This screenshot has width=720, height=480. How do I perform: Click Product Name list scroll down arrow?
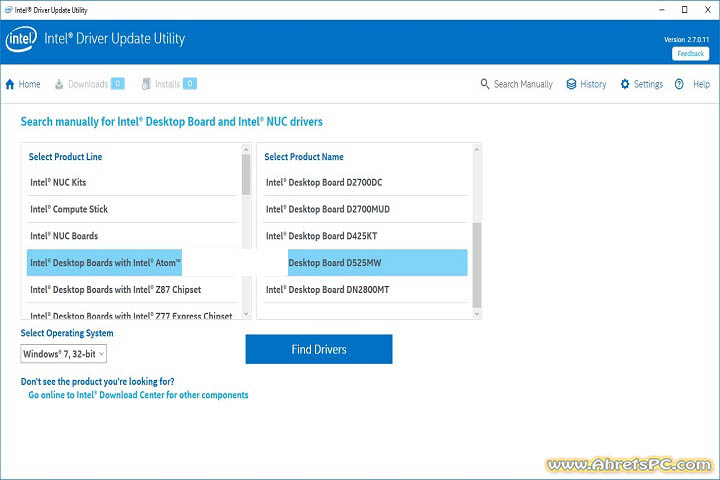477,314
